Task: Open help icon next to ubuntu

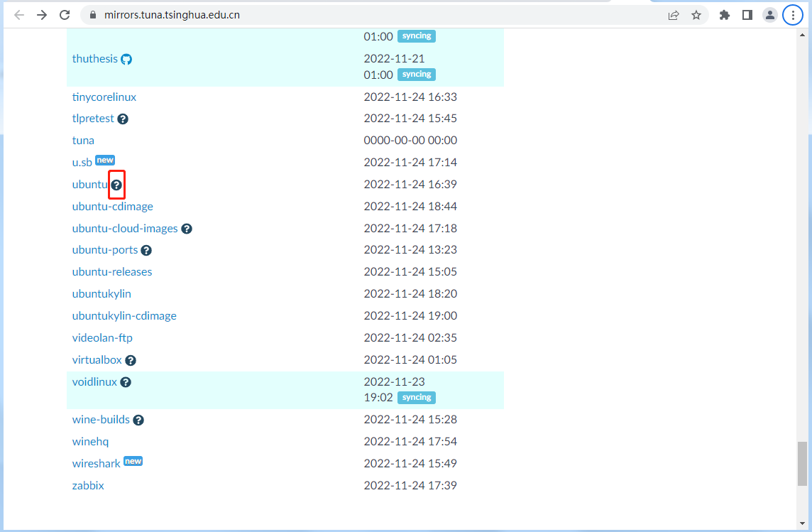Action: coord(116,185)
